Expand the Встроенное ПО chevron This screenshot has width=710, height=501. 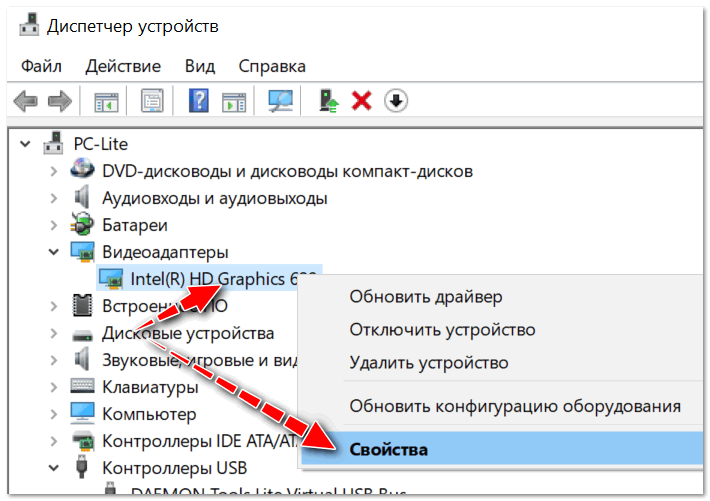(x=53, y=306)
